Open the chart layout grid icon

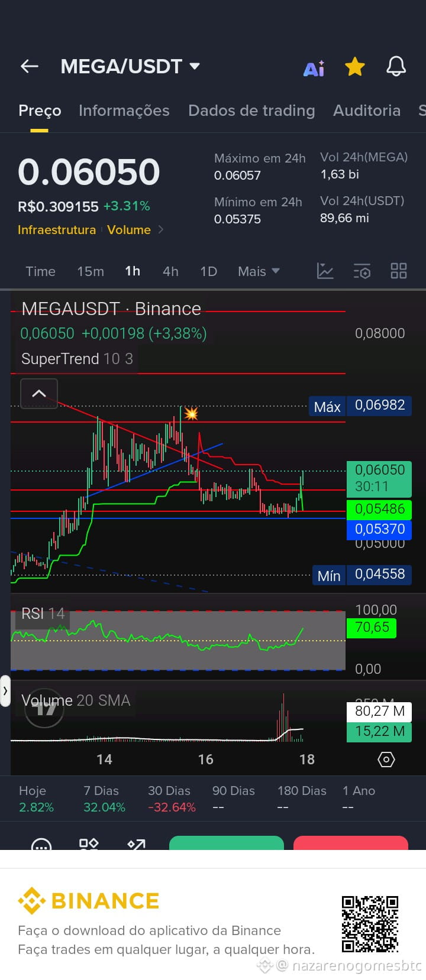[399, 271]
